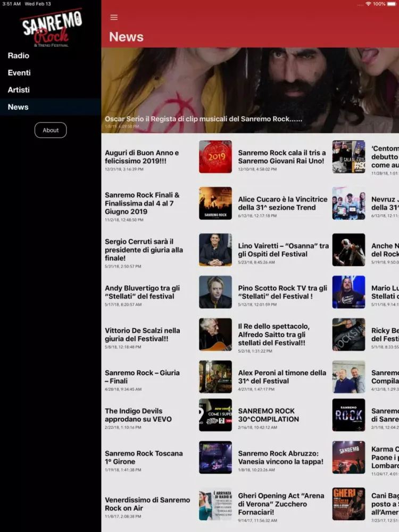Open 'Andy Bluvertigo tra gli Stellati' article

coord(142,292)
